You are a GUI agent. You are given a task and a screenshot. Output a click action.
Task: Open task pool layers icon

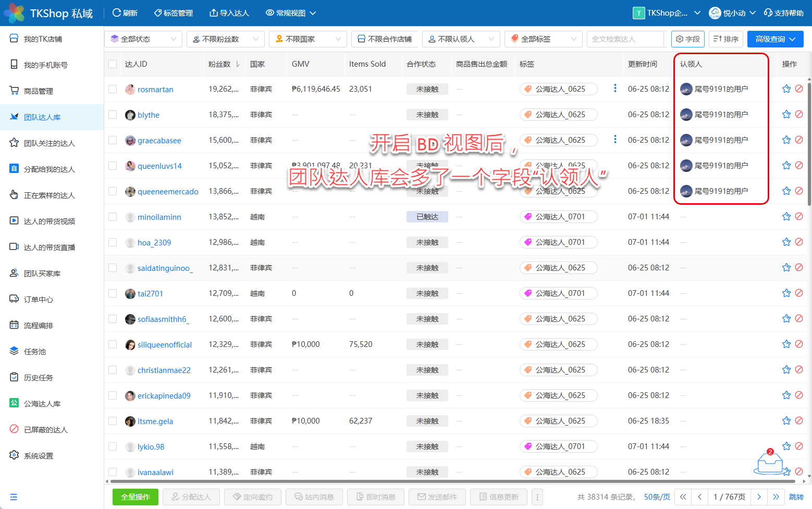[14, 351]
